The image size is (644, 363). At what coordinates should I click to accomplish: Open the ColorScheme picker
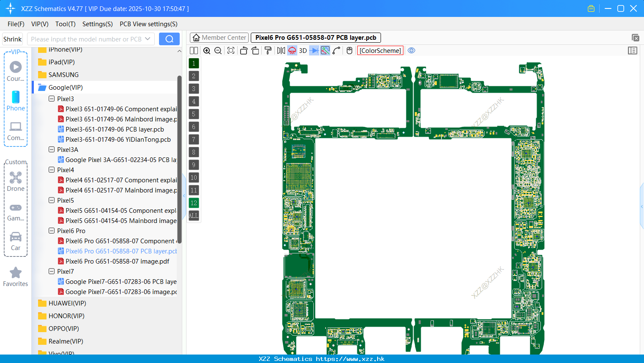click(x=380, y=50)
